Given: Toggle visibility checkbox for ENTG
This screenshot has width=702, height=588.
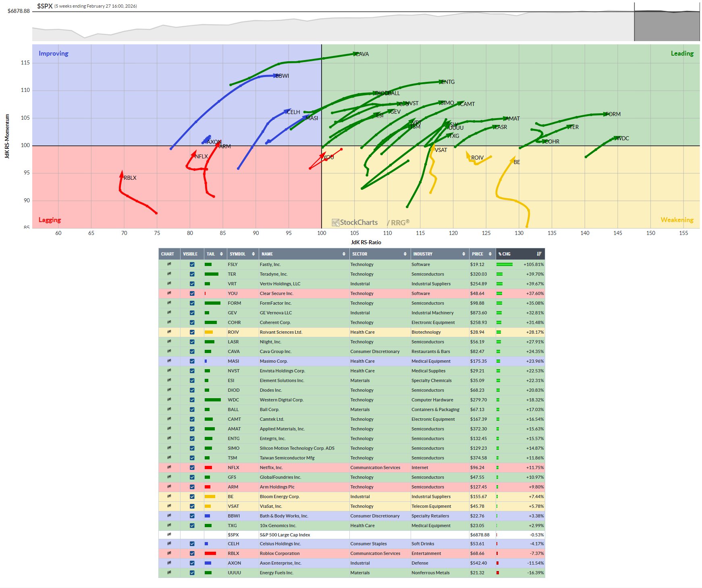Looking at the screenshot, I should click(192, 438).
